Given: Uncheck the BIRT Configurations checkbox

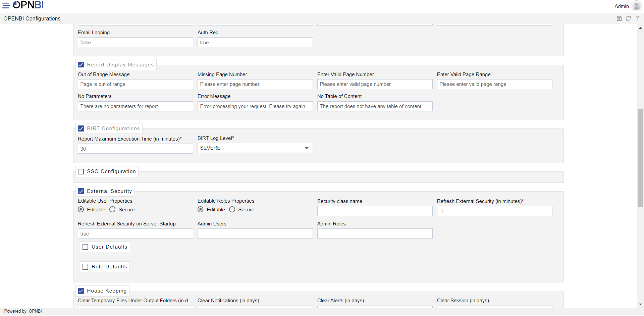Looking at the screenshot, I should (81, 128).
